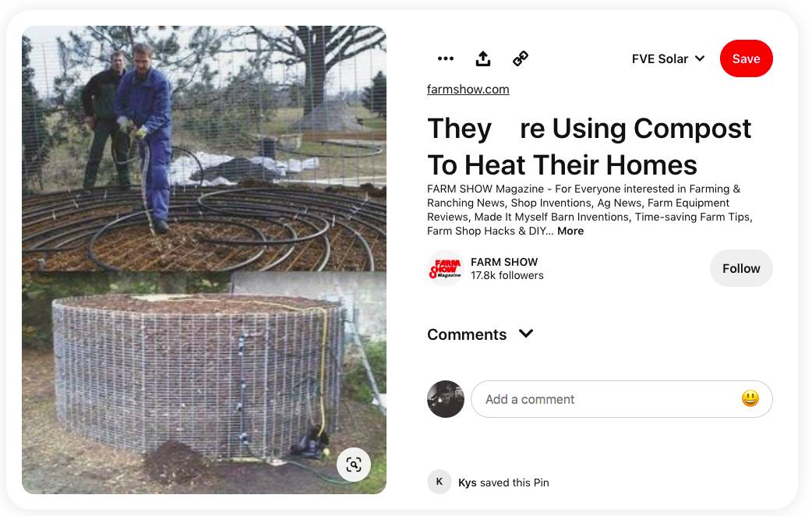This screenshot has height=516, width=812.
Task: Follow the FARM SHOW account
Action: pos(741,268)
